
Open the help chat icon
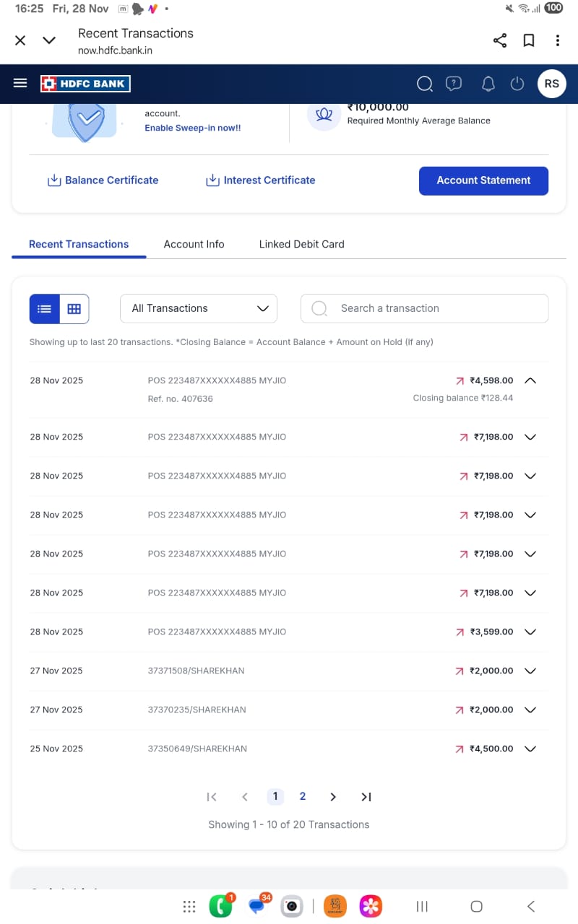point(454,84)
